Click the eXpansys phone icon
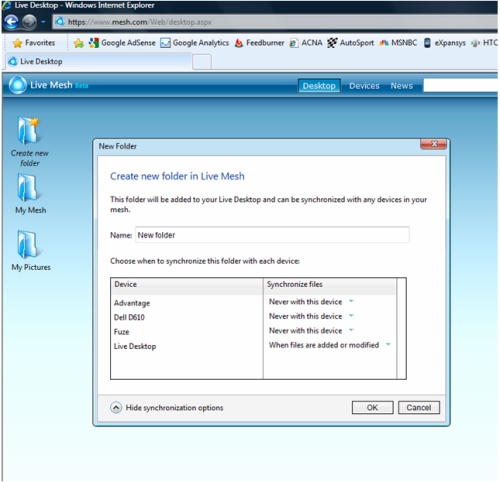 [427, 43]
